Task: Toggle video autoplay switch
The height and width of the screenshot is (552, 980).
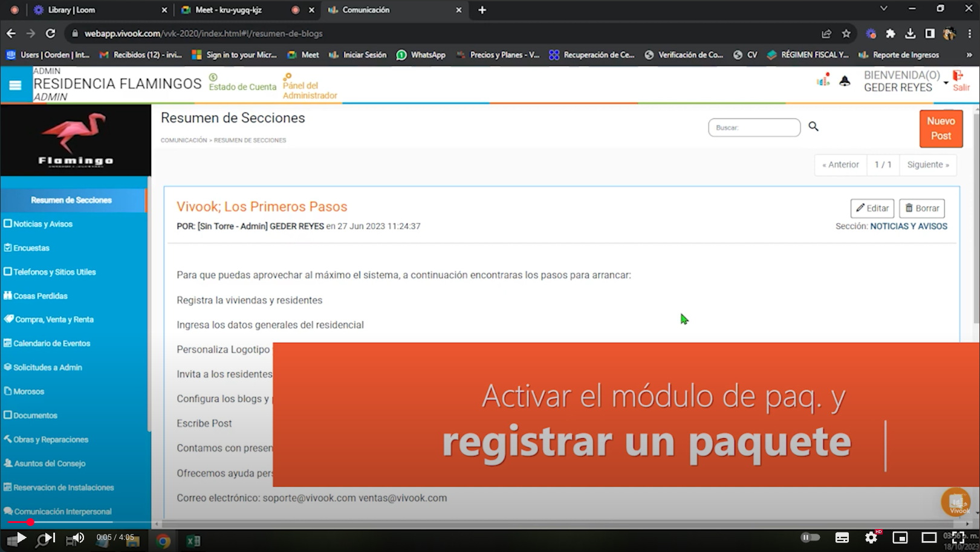Action: (810, 537)
